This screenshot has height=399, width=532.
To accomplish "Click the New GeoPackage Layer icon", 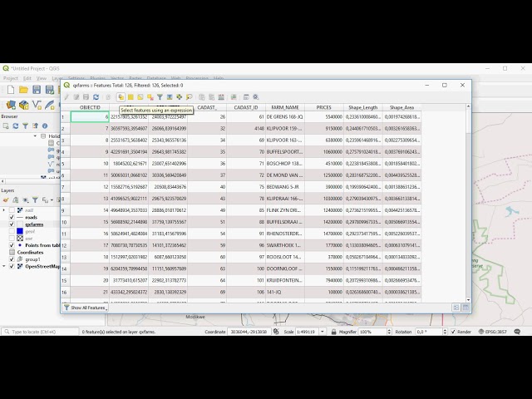I will (24, 106).
